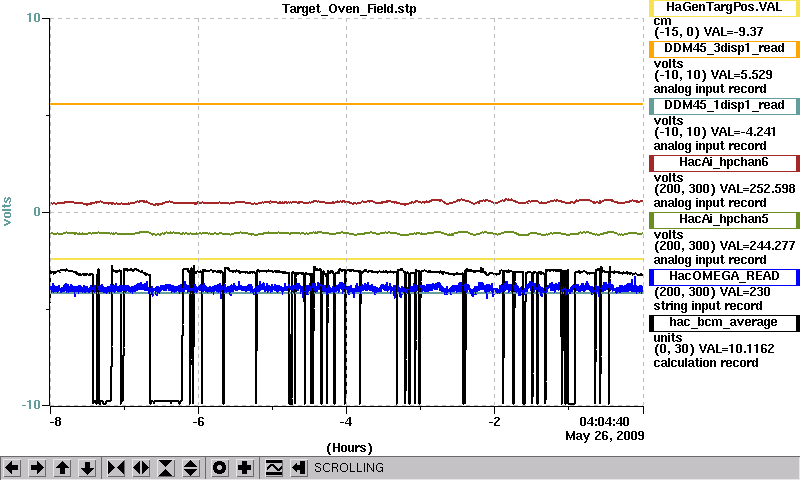
Task: Zoom in the vertical axis (hourglass icon)
Action: point(166,468)
